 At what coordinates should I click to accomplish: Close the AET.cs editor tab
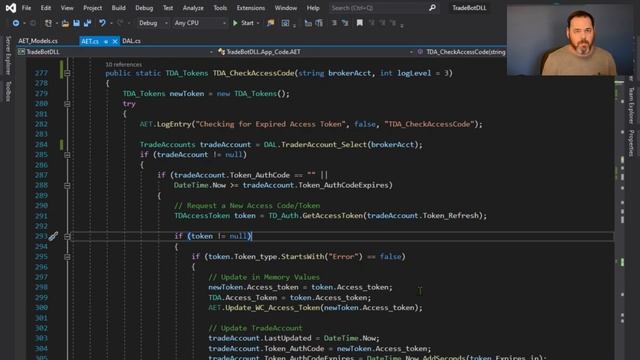coord(115,41)
